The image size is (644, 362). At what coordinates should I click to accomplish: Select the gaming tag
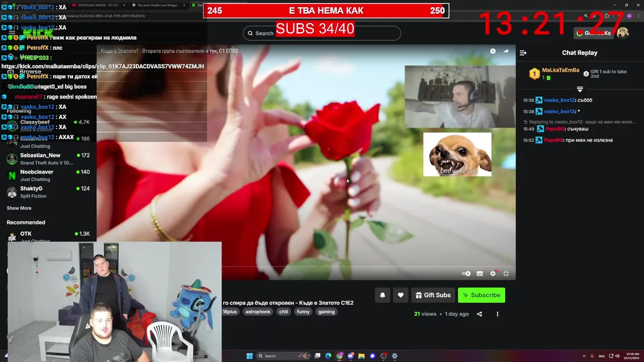tap(327, 312)
